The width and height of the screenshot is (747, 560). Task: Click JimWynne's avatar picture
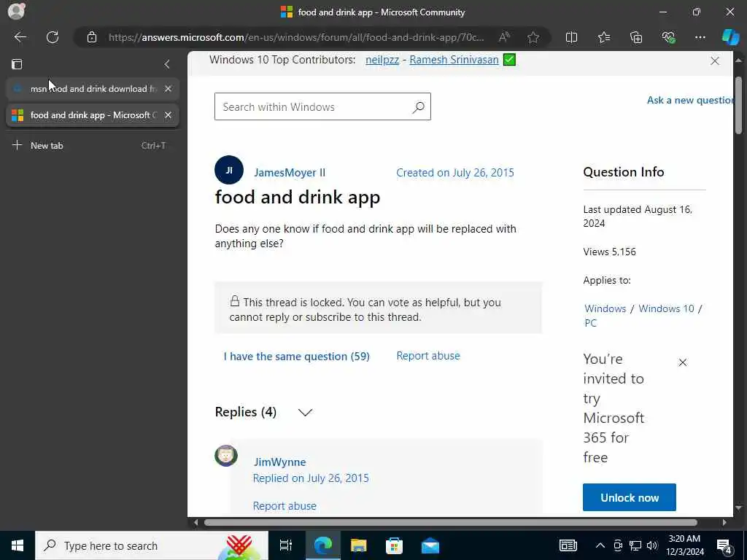click(226, 456)
